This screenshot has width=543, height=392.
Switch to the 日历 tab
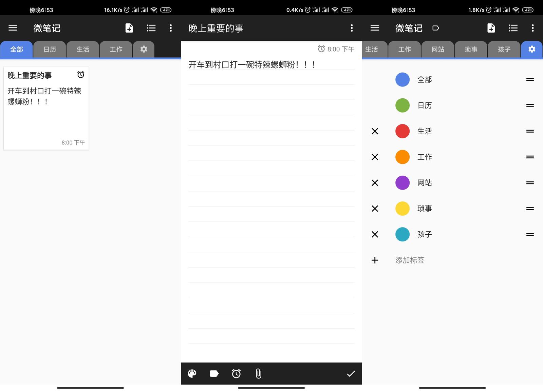(50, 49)
